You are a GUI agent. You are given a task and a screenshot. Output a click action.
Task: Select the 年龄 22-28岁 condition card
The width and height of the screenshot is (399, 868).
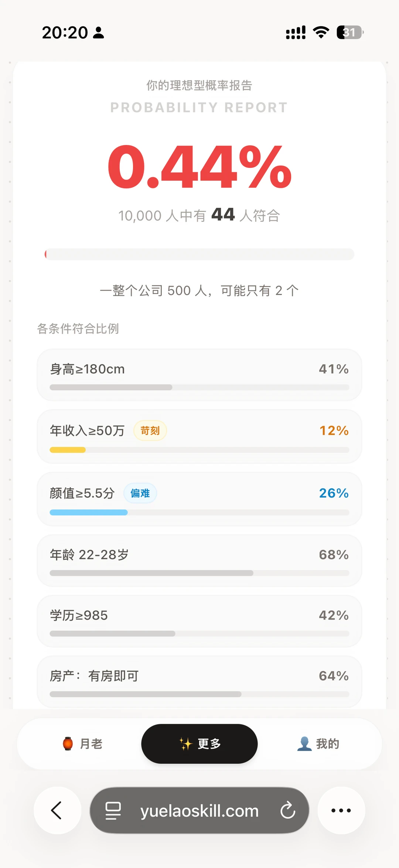(199, 560)
